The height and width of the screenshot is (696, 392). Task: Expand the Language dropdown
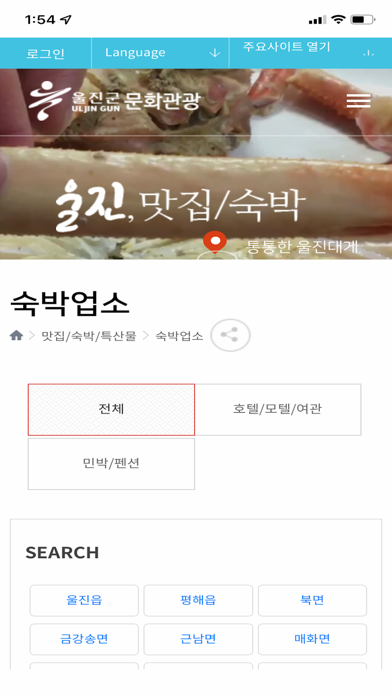click(160, 53)
